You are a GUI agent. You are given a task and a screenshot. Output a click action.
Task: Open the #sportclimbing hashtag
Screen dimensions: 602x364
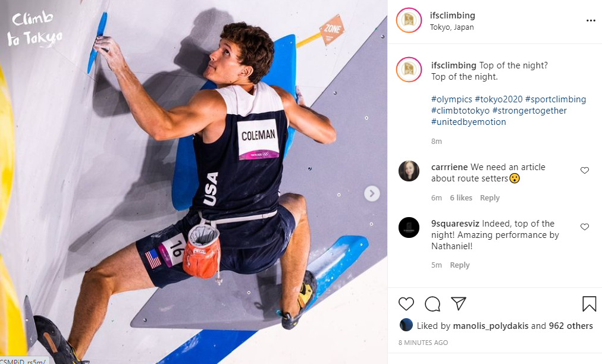tap(556, 99)
